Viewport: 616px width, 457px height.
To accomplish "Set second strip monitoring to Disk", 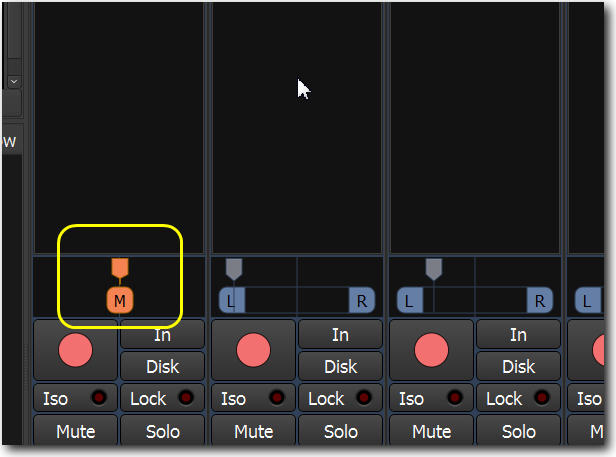I will point(341,366).
